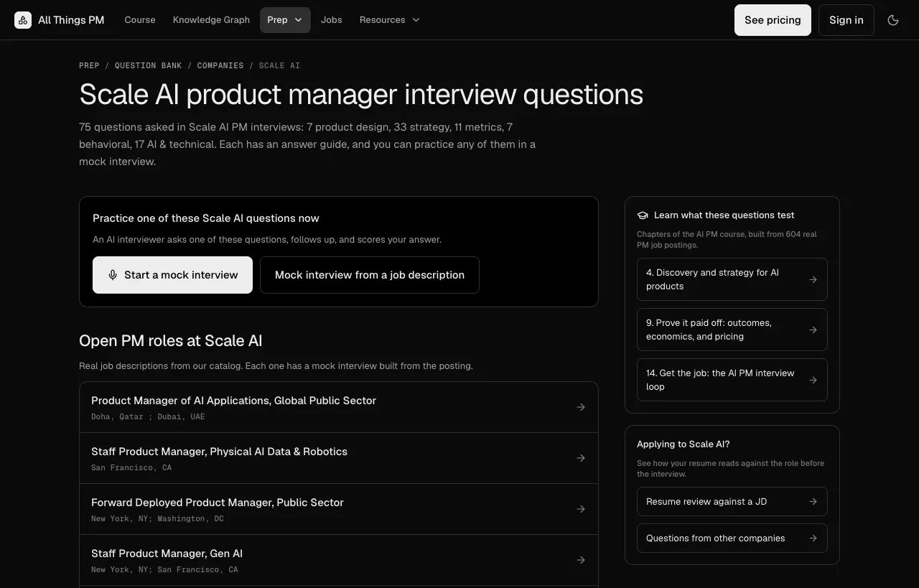919x588 pixels.
Task: Toggle dark mode with the moon icon
Action: (x=893, y=20)
